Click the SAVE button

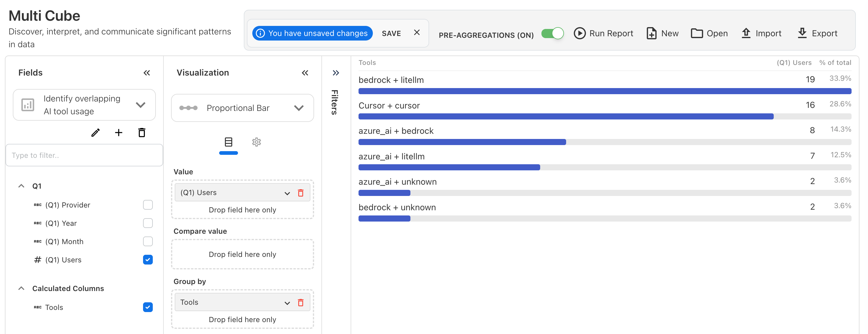coord(391,34)
